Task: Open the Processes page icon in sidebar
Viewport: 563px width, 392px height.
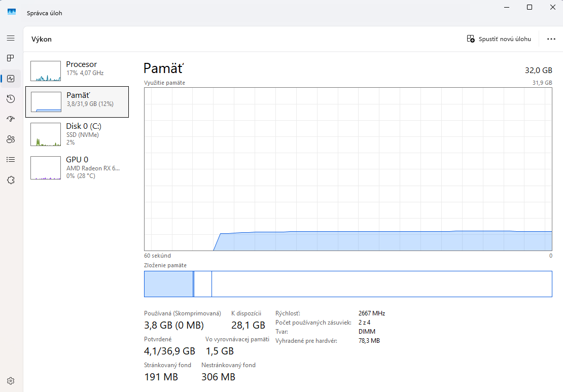Action: pyautogui.click(x=11, y=58)
